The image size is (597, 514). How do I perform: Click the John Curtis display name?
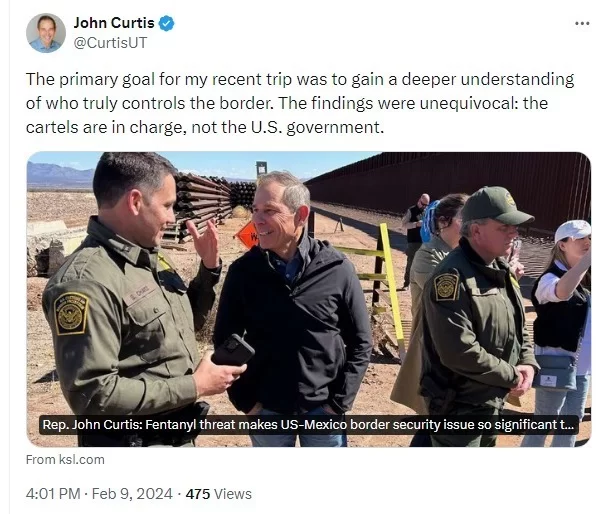pyautogui.click(x=114, y=23)
